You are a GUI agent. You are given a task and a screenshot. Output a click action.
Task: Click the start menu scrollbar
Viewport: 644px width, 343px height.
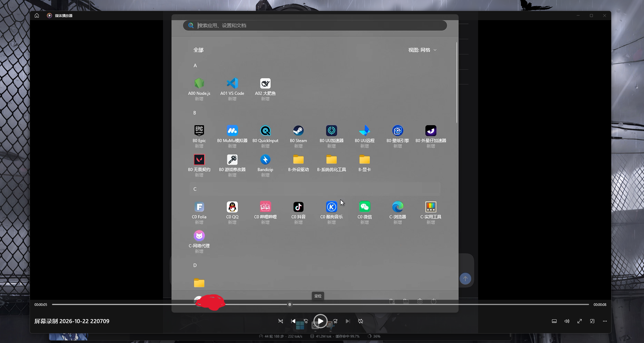[x=457, y=83]
